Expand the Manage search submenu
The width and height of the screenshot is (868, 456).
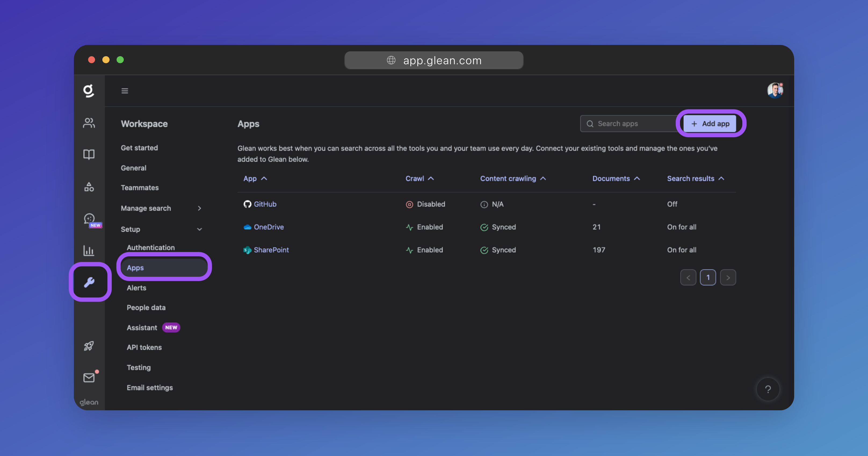pos(199,208)
